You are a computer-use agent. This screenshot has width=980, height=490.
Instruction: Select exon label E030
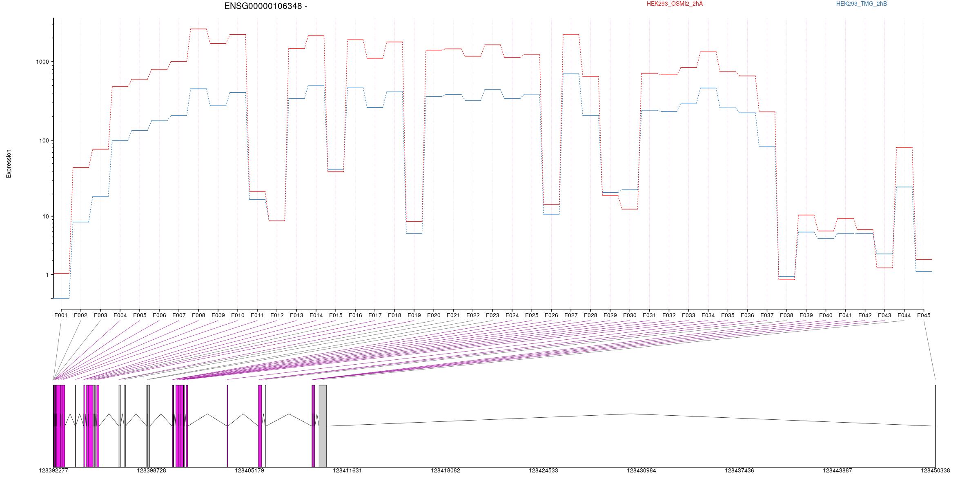[x=629, y=315]
